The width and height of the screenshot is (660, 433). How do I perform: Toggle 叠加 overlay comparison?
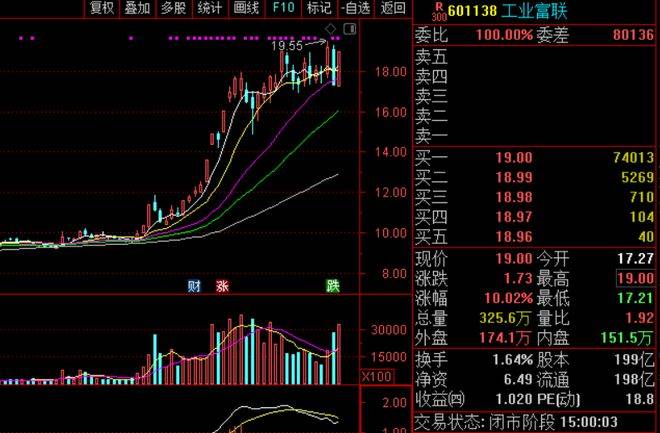[x=137, y=9]
